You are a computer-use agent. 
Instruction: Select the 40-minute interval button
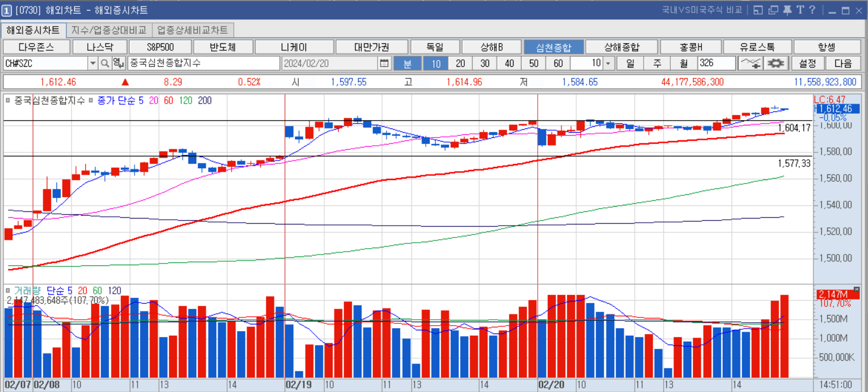pos(509,63)
